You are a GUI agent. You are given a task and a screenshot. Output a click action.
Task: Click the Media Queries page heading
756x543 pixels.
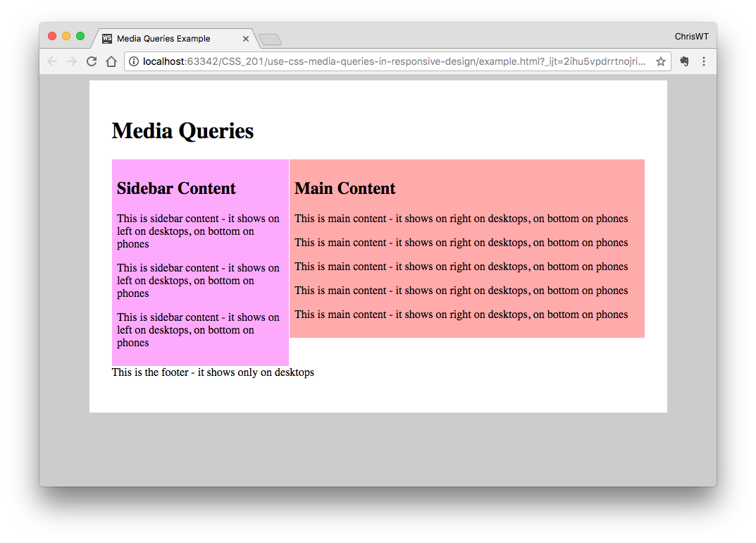pos(182,130)
